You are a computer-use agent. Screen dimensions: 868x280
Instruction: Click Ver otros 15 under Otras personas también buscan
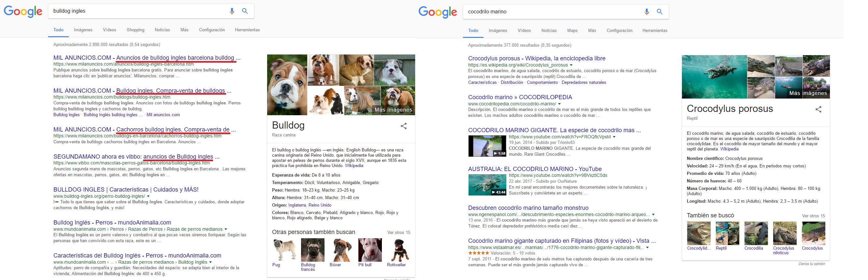click(398, 232)
